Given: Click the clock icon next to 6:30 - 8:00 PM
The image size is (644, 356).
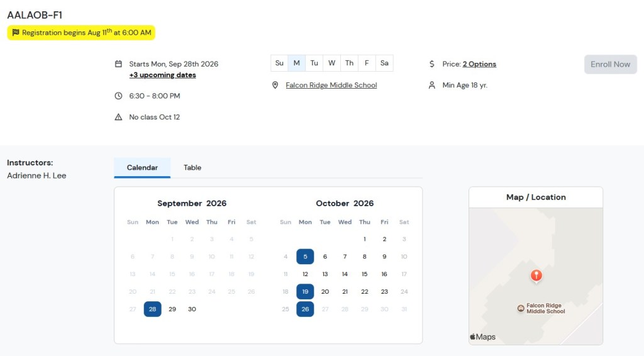Looking at the screenshot, I should [118, 96].
